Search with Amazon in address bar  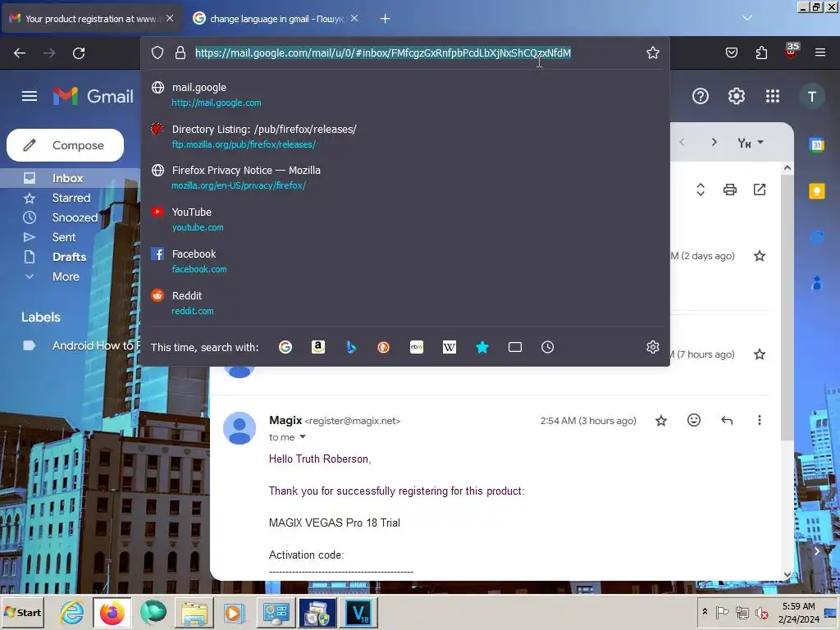[x=318, y=347]
